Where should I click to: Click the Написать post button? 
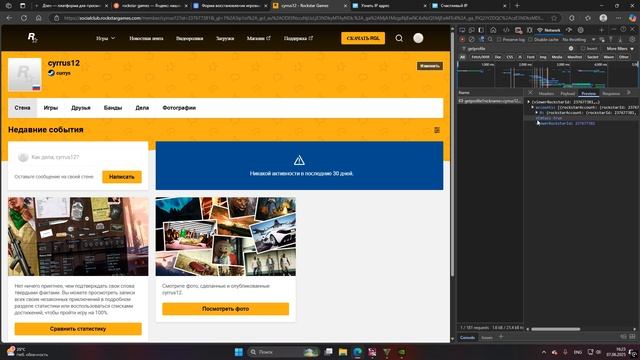pos(122,177)
